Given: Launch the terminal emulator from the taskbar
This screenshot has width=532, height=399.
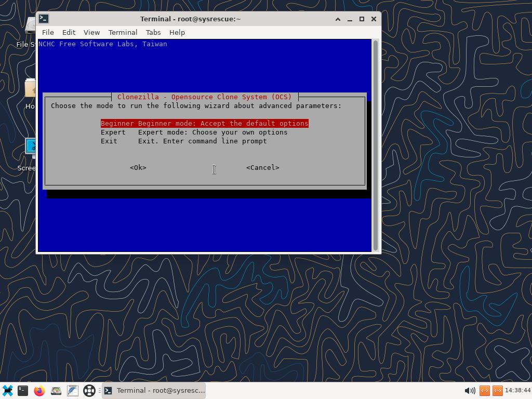Looking at the screenshot, I should pos(23,390).
